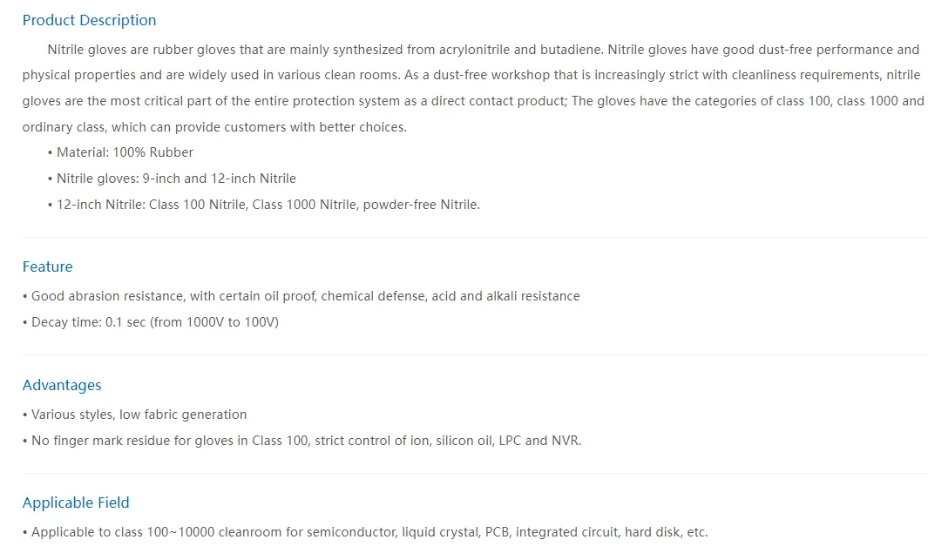Click the 'class 100~10000 cleanroom' line
The height and width of the screenshot is (560, 928).
pos(369,531)
